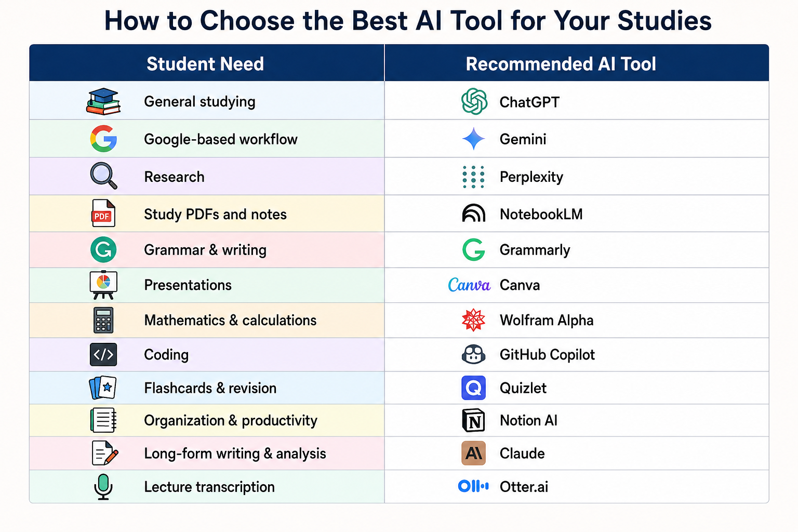Select the Google G logo icon
Viewport: 798px width, 532px height.
(103, 139)
